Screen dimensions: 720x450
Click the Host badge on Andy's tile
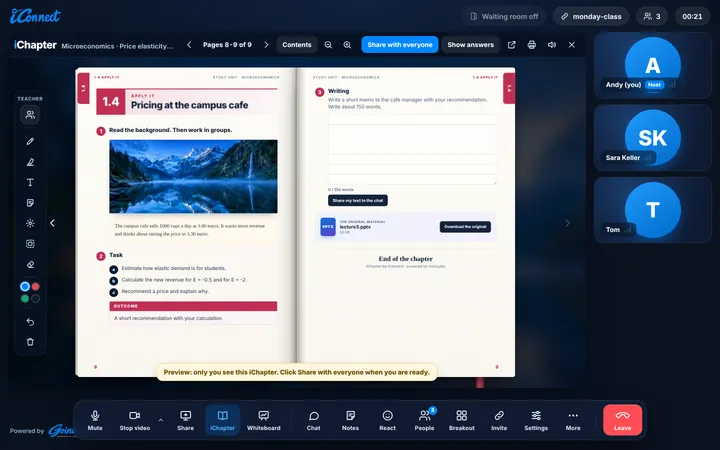pos(654,84)
